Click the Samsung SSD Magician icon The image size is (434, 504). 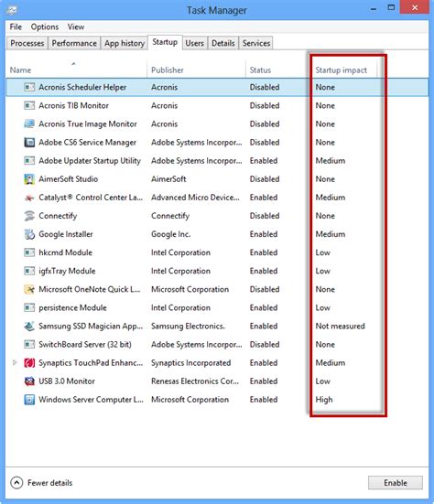pyautogui.click(x=29, y=326)
